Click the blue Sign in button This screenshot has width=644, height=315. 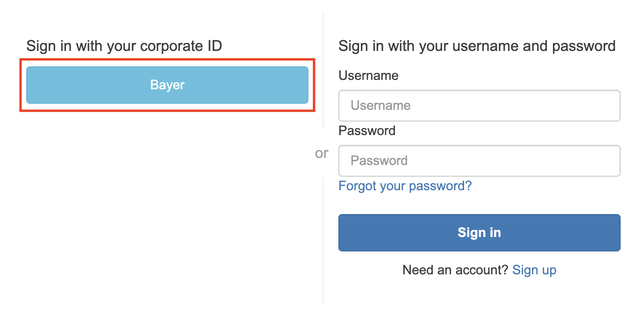[479, 233]
